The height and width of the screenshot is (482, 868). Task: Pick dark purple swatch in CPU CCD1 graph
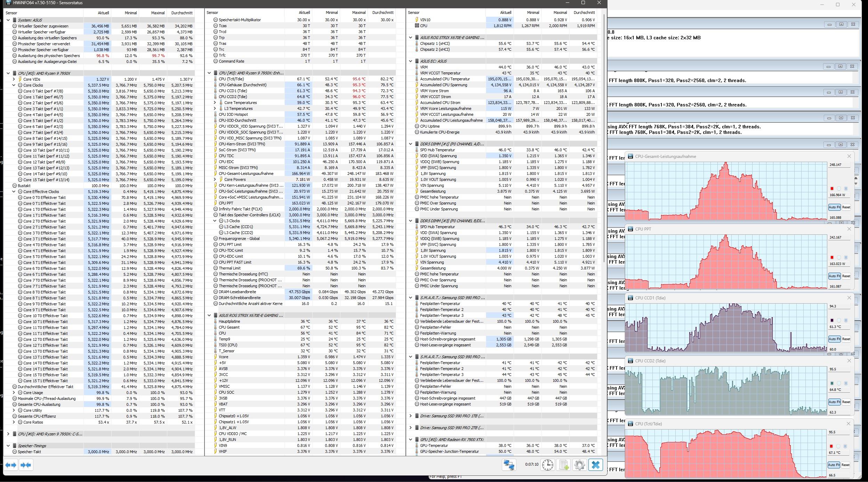point(832,320)
